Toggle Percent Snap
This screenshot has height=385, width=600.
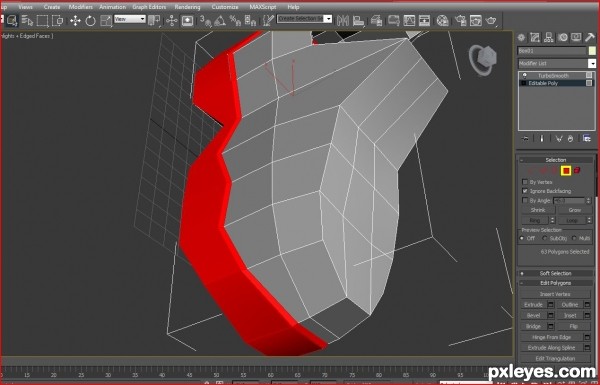point(235,20)
